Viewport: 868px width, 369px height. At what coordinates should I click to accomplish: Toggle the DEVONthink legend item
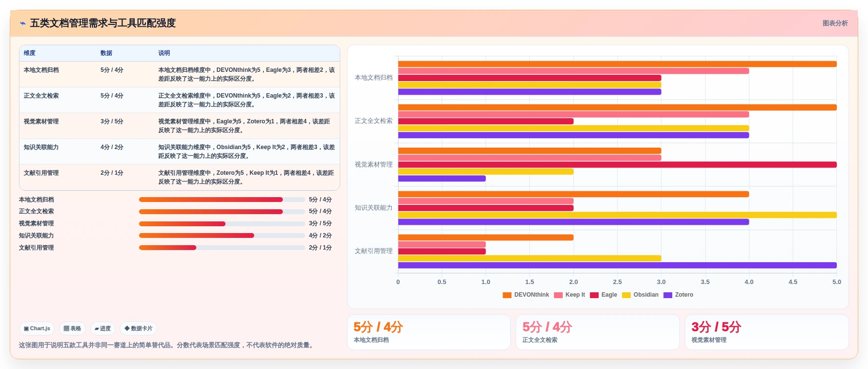tap(526, 295)
